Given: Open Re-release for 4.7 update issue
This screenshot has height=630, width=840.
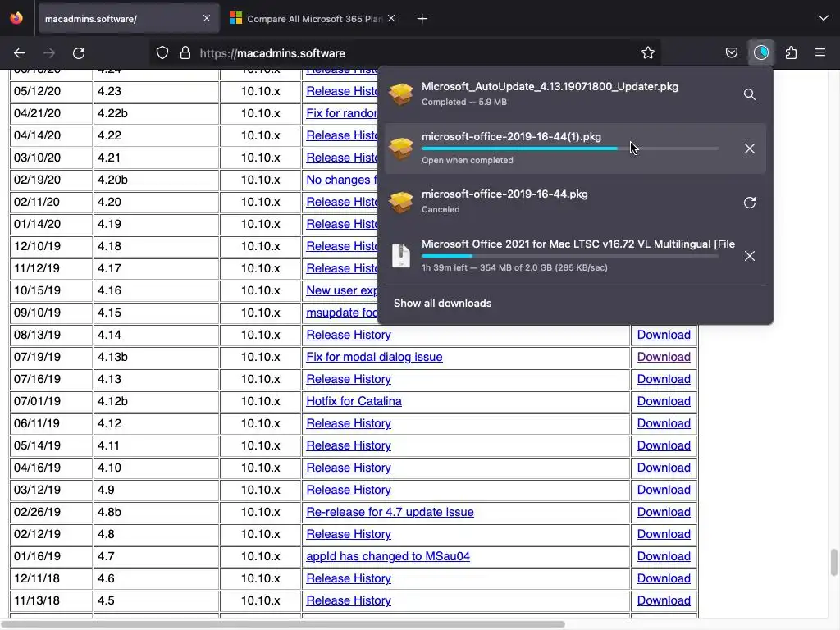Looking at the screenshot, I should point(390,512).
